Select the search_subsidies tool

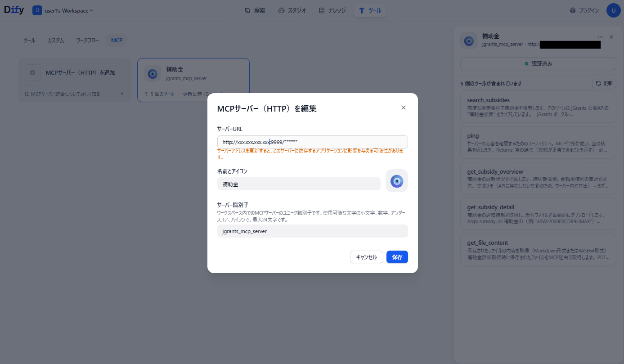point(538,107)
